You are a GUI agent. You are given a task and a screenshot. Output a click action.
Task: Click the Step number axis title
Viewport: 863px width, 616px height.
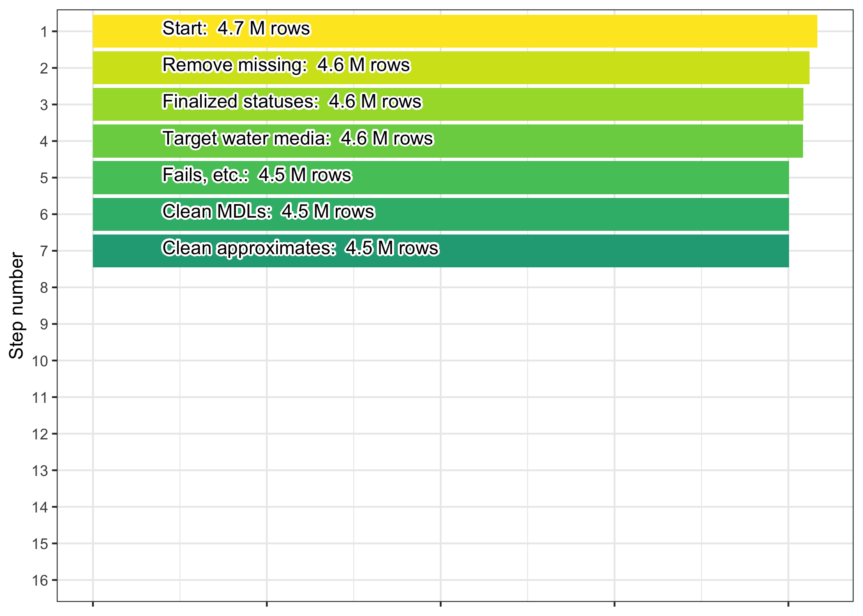16,306
